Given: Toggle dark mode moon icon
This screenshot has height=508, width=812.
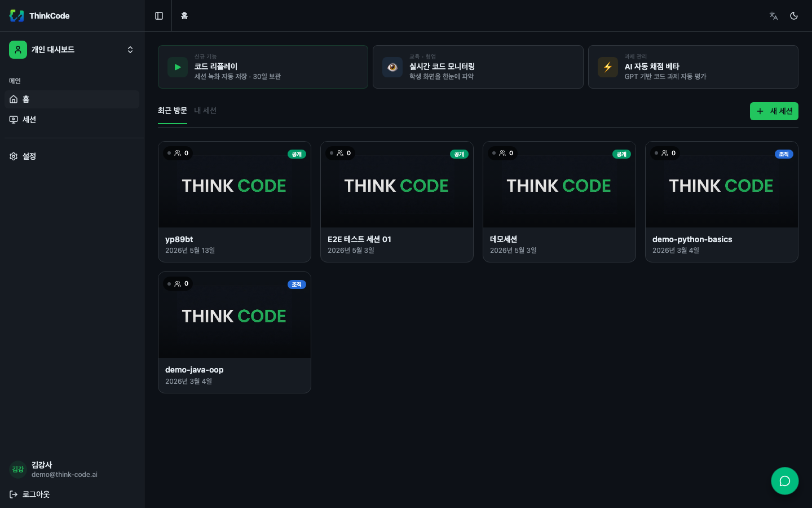Looking at the screenshot, I should click(x=794, y=16).
